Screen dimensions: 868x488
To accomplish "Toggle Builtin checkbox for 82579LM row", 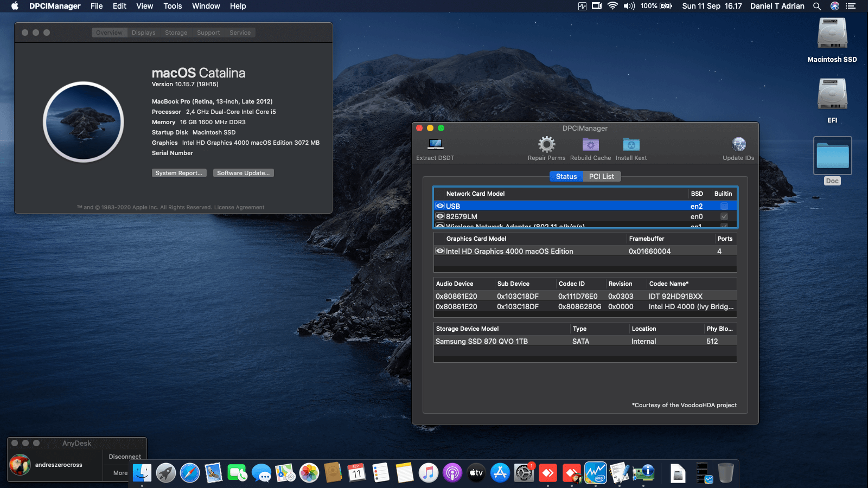I will coord(724,216).
